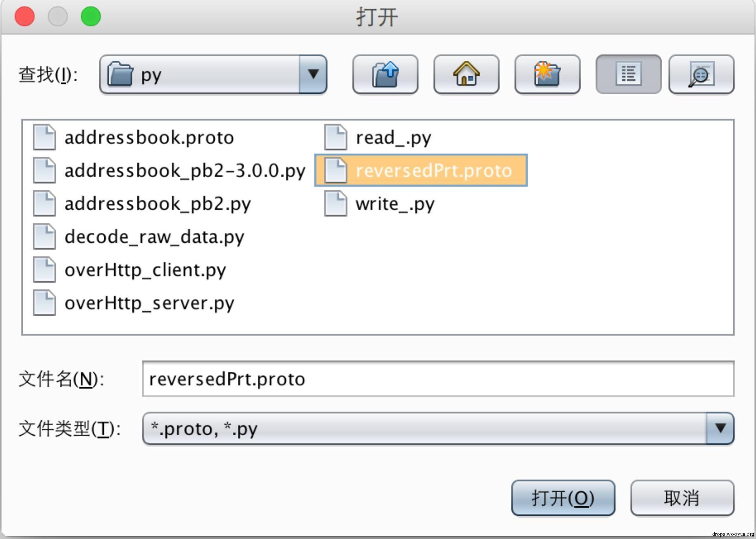The image size is (756, 539).
Task: Select the addressbook.proto file
Action: point(149,138)
